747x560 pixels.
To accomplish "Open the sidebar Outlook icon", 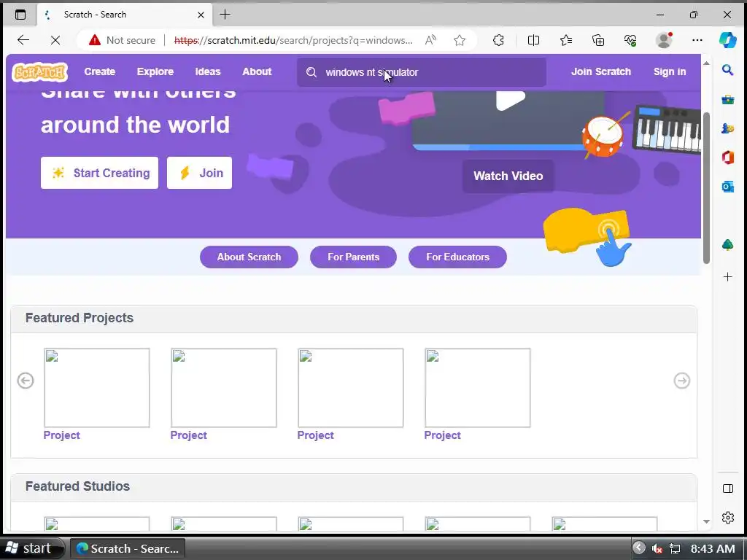I will [x=727, y=187].
